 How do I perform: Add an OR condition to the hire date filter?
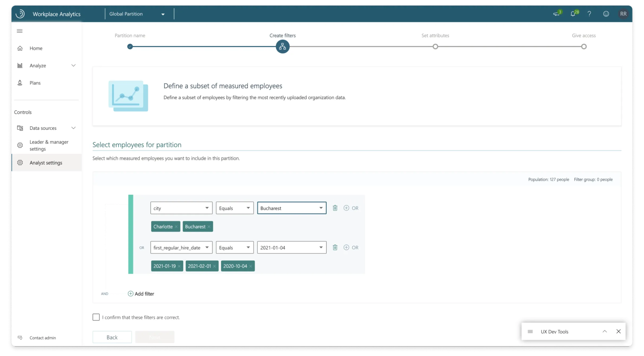coord(346,247)
